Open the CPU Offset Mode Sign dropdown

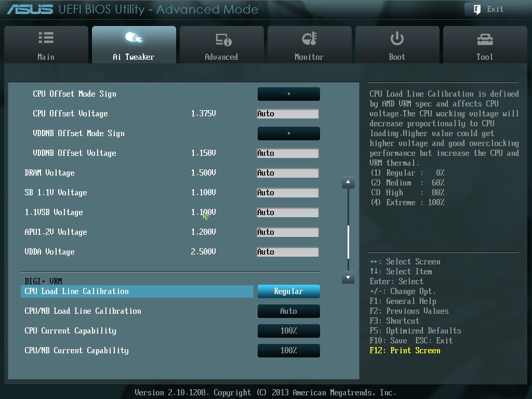[x=289, y=94]
